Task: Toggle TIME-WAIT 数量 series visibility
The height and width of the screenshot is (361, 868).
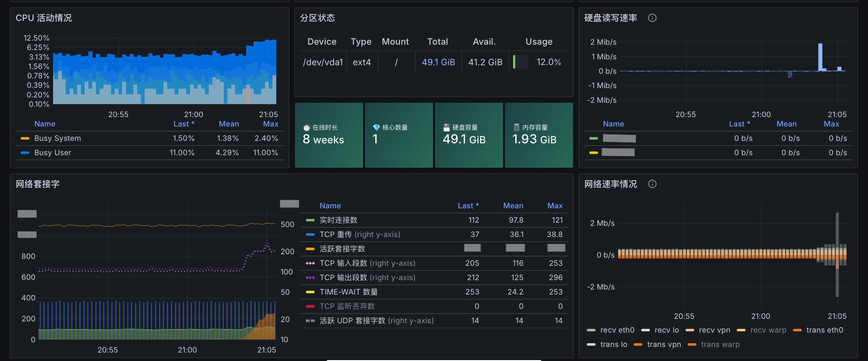Action: tap(349, 292)
